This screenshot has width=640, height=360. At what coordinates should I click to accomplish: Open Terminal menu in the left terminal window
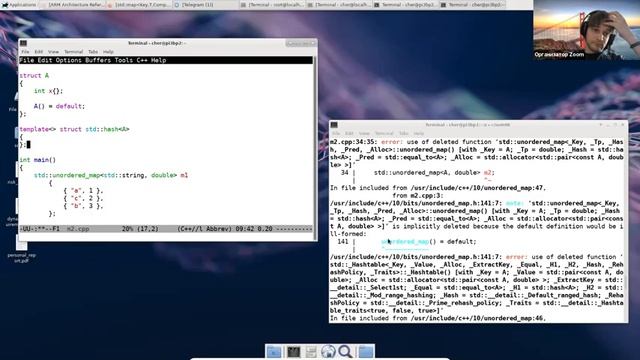[x=73, y=52]
